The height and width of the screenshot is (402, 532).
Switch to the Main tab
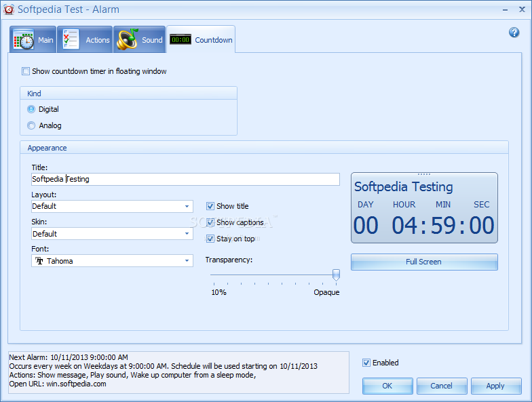pos(33,39)
